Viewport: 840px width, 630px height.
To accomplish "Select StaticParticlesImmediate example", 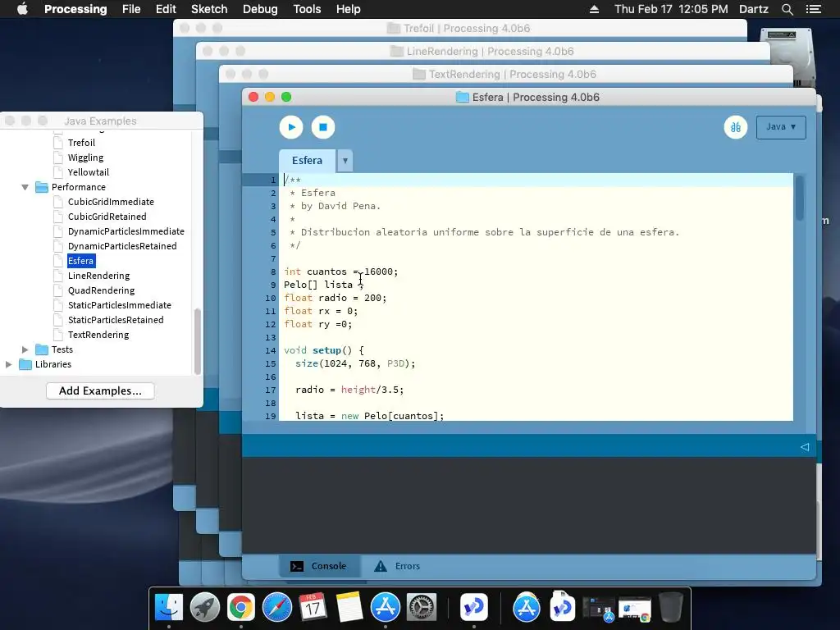I will point(120,305).
